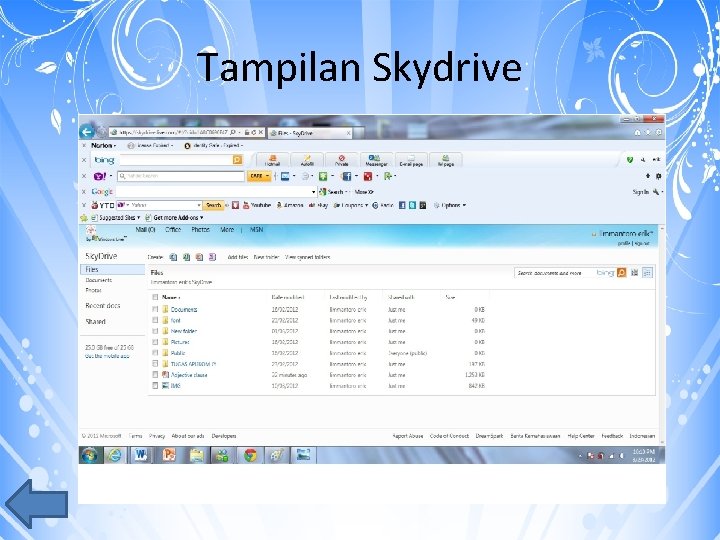Open Messenger from the Bing toolbar
The height and width of the screenshot is (540, 720).
(x=376, y=160)
